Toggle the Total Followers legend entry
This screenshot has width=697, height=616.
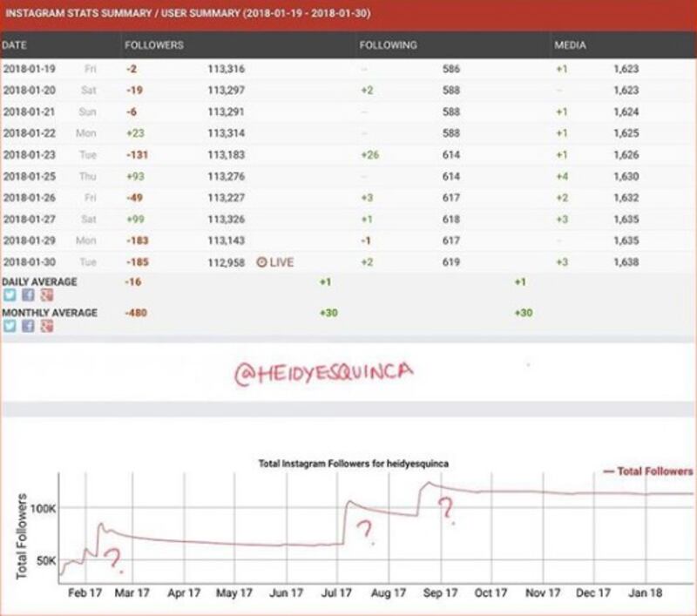[x=648, y=471]
